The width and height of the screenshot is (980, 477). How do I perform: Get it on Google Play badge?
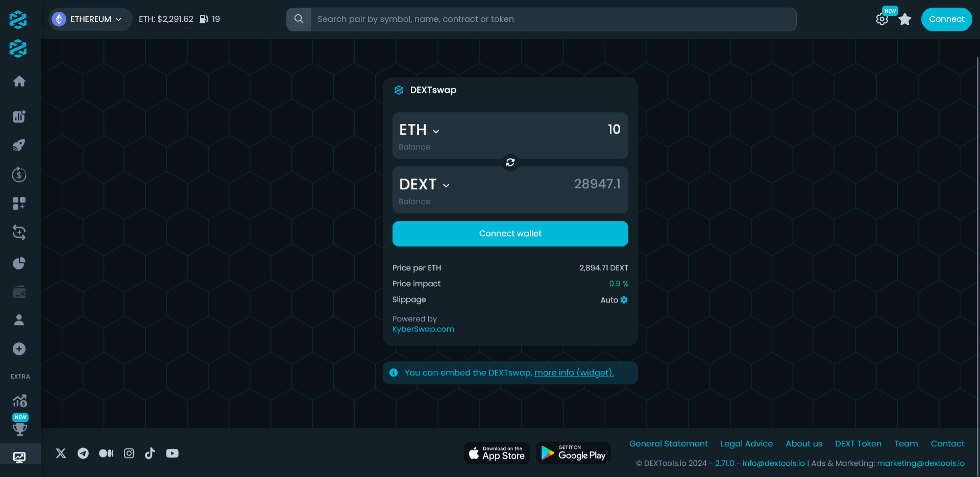574,453
